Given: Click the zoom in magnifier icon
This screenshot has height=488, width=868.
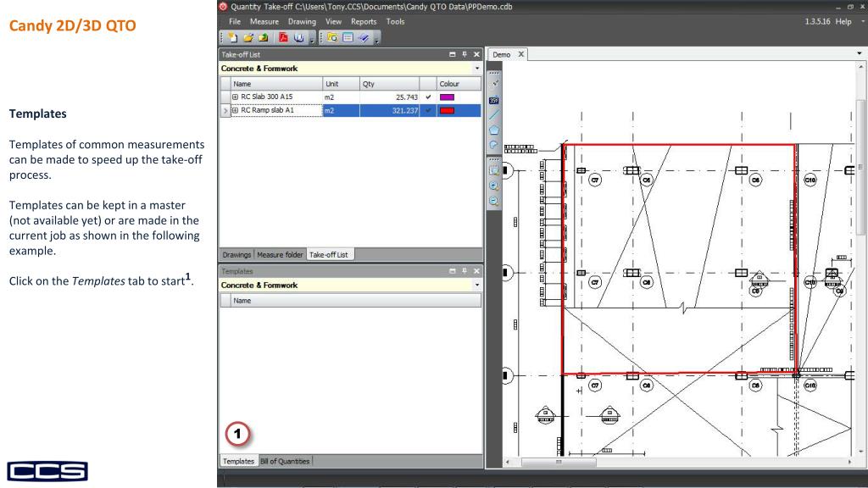Looking at the screenshot, I should [x=494, y=186].
